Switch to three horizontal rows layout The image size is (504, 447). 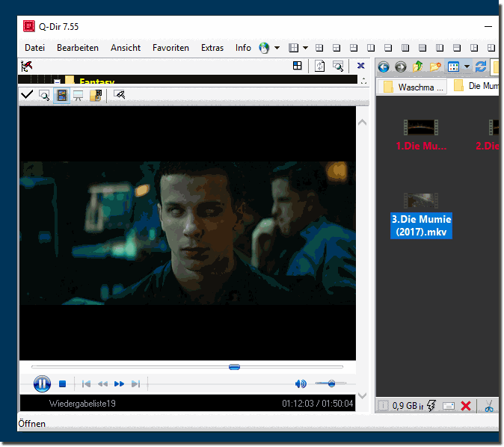(457, 48)
